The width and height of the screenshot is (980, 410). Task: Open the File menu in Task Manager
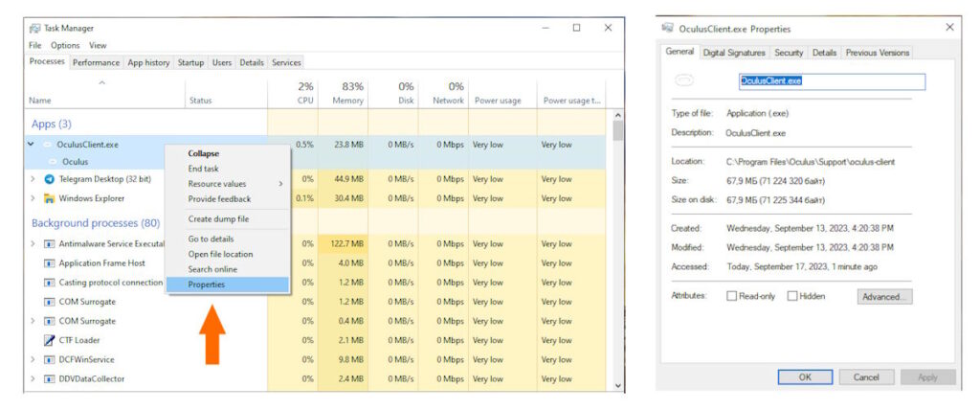click(35, 46)
